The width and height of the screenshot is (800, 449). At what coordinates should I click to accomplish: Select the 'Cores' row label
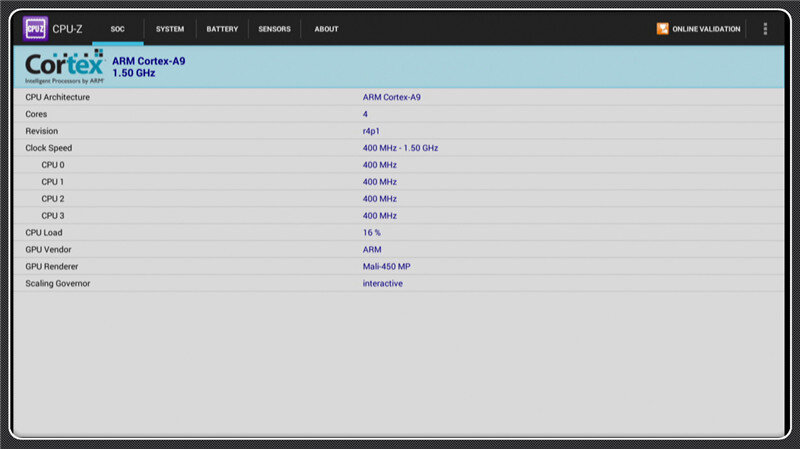pyautogui.click(x=36, y=114)
